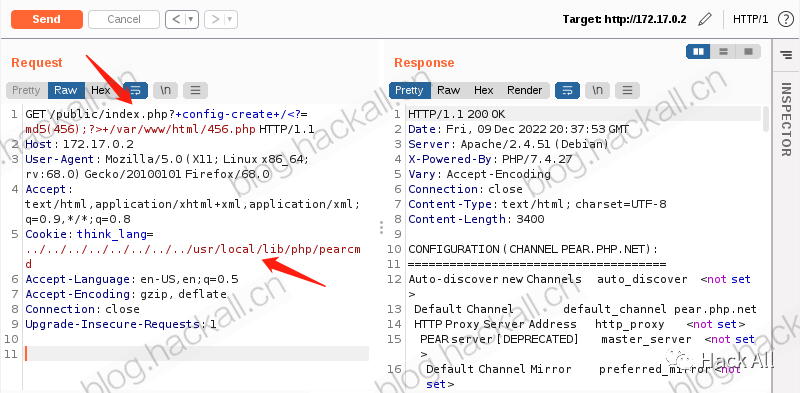The width and height of the screenshot is (800, 393).
Task: Click the Date response header line
Action: pos(518,129)
